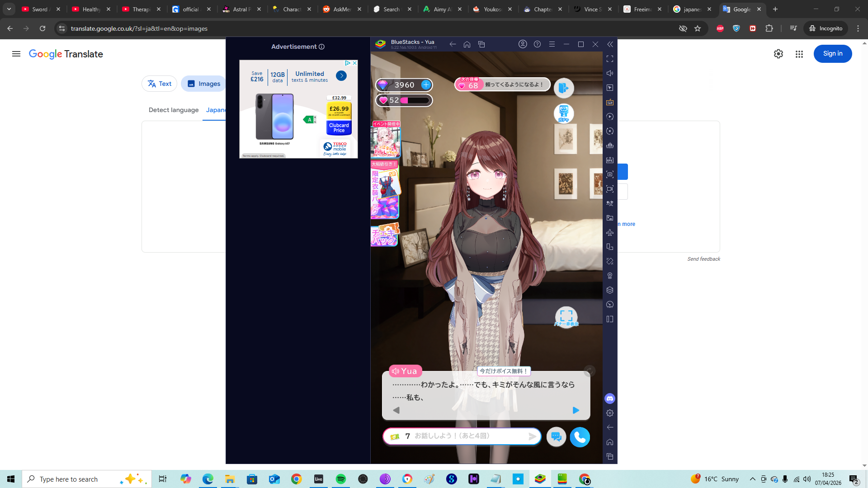Collapse the BlueStacks side toolbar with double chevron
This screenshot has width=868, height=488.
[x=610, y=44]
